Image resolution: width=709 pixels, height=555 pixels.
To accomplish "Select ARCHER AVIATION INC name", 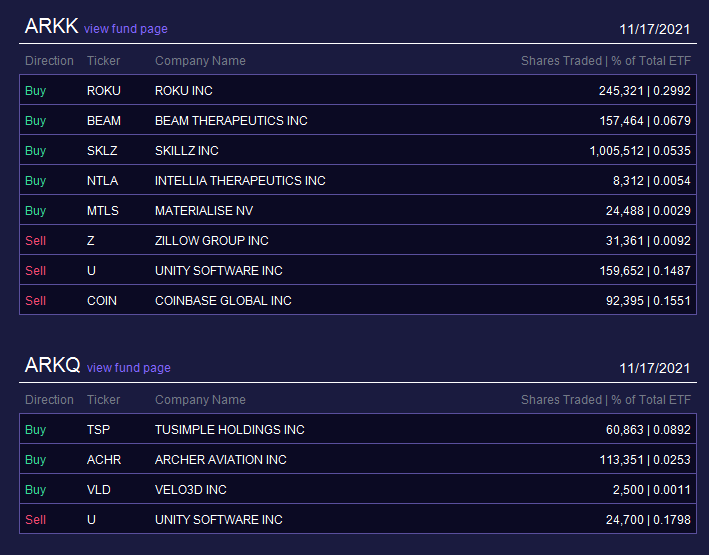I will (221, 460).
